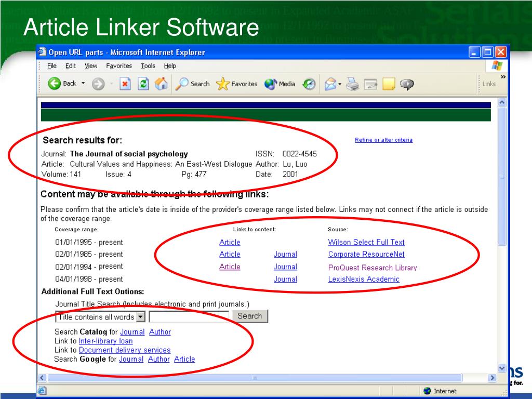Open the History clock icon
Image resolution: width=532 pixels, height=399 pixels.
pyautogui.click(x=309, y=84)
